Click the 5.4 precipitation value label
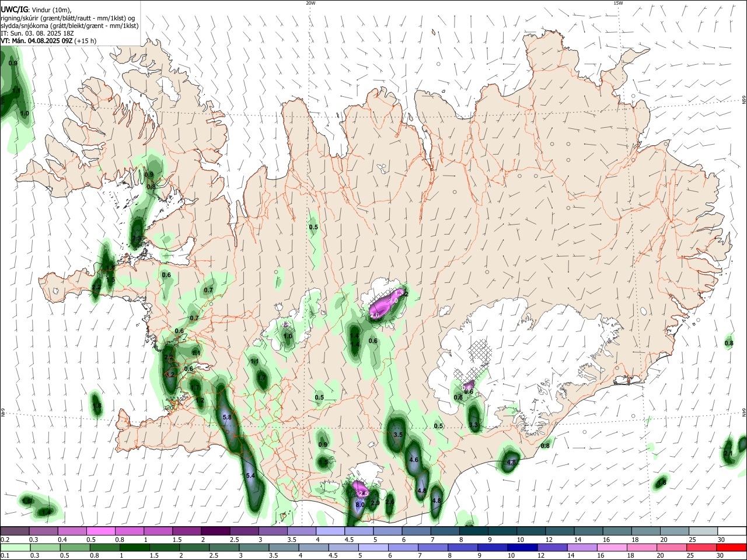The width and height of the screenshot is (747, 560). (x=251, y=476)
